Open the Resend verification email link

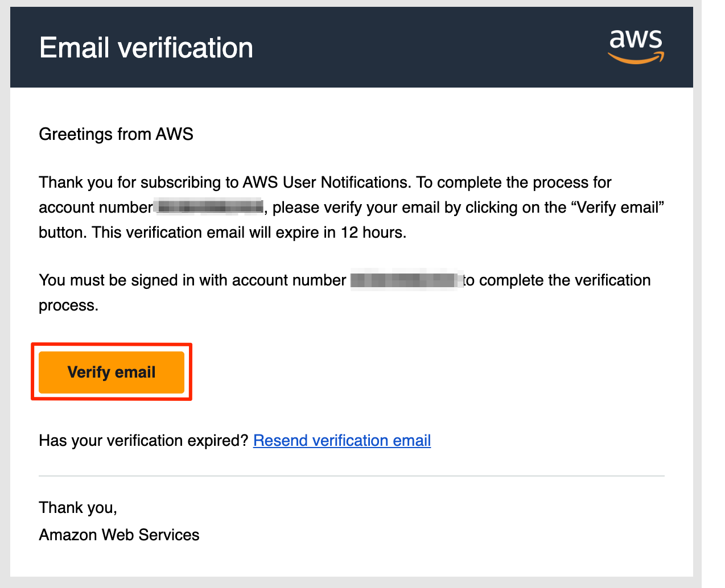pyautogui.click(x=342, y=441)
